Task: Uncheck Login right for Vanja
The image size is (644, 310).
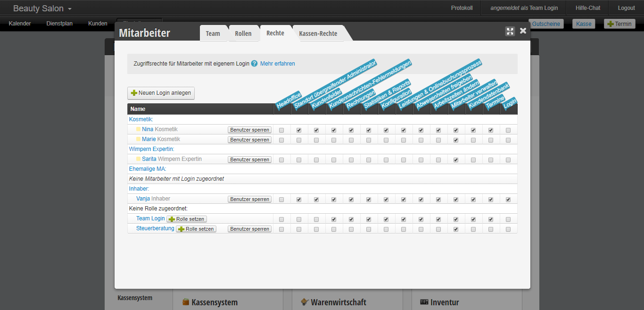Action: [508, 200]
